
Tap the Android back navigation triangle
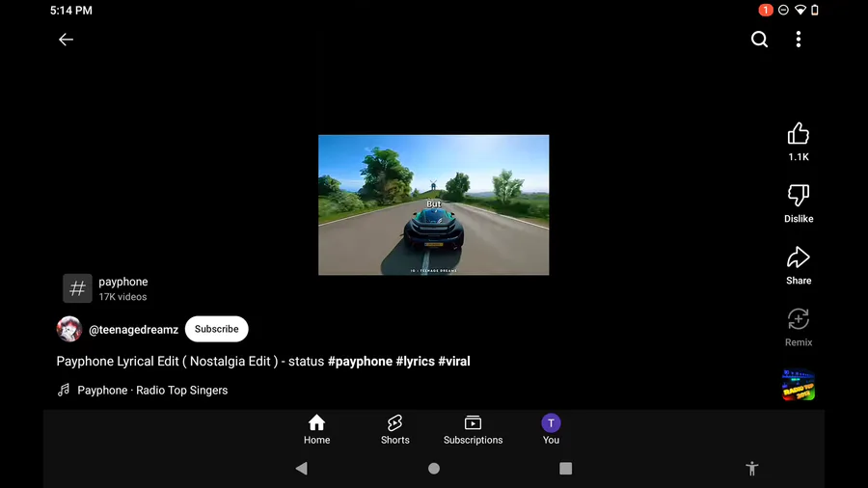[x=301, y=469]
